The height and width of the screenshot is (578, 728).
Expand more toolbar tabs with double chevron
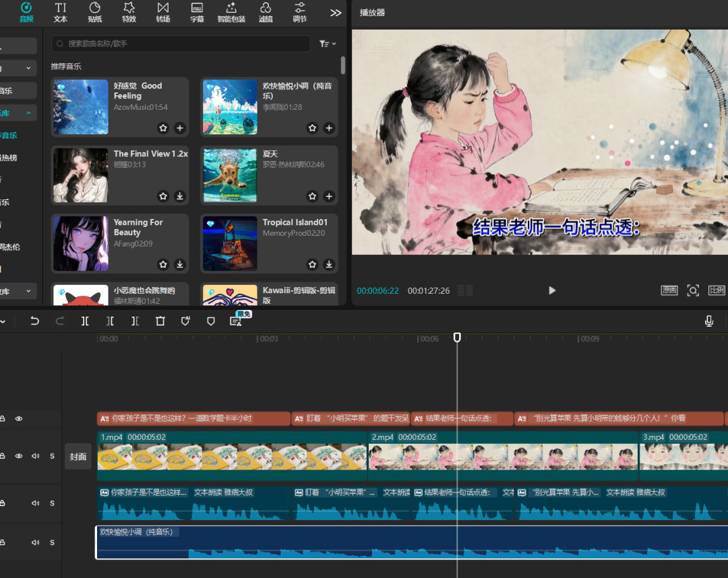point(335,12)
